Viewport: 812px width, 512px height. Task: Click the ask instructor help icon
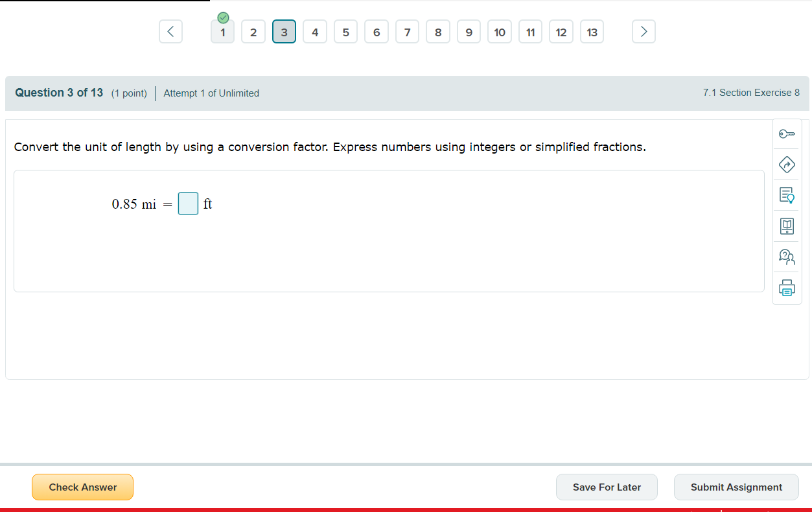[787, 257]
